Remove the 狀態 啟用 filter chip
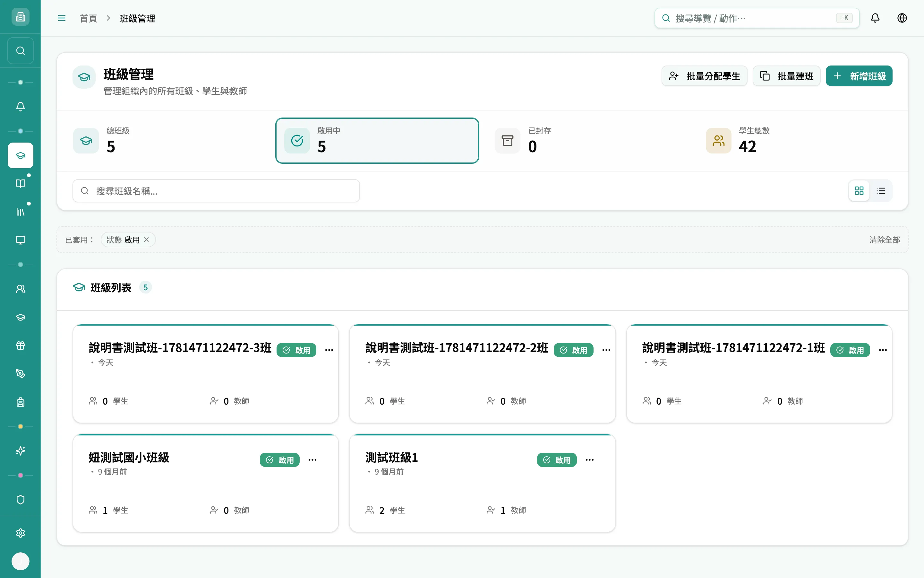924x578 pixels. click(146, 240)
